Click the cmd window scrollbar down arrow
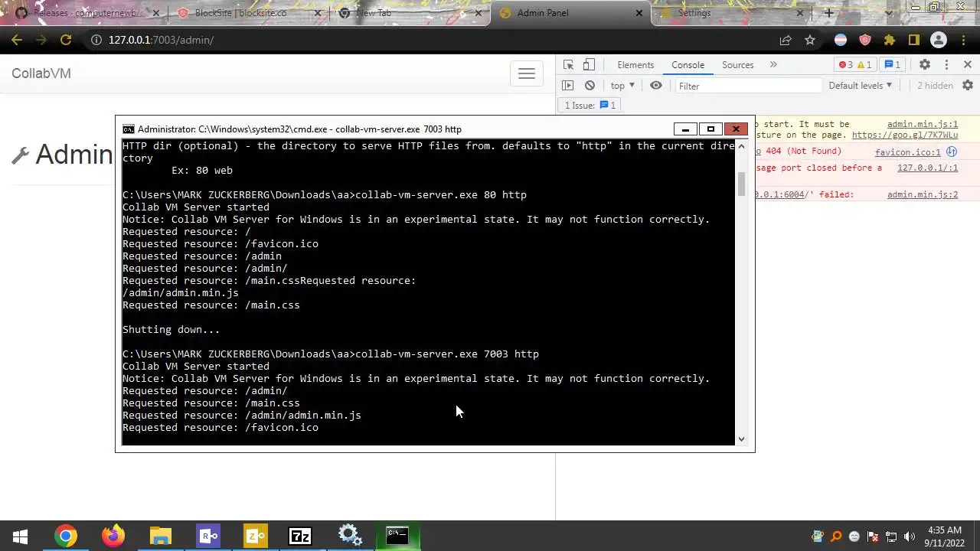 (740, 439)
